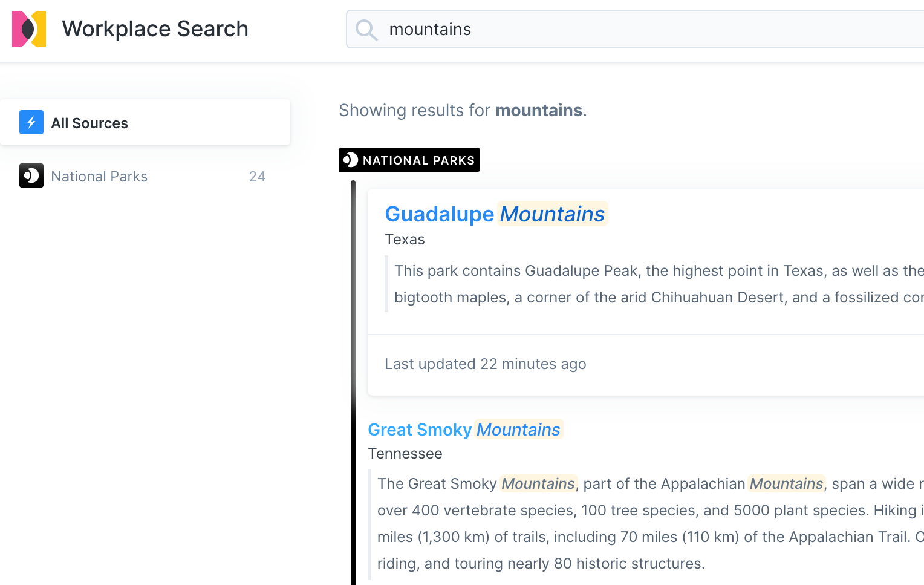The width and height of the screenshot is (924, 585).
Task: Click the Tennessee subtitle under Great Smoky
Action: (x=405, y=454)
